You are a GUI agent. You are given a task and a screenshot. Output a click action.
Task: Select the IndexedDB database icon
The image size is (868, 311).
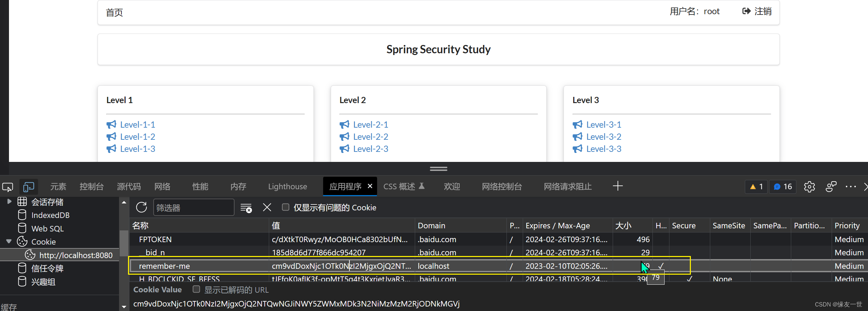click(x=22, y=215)
